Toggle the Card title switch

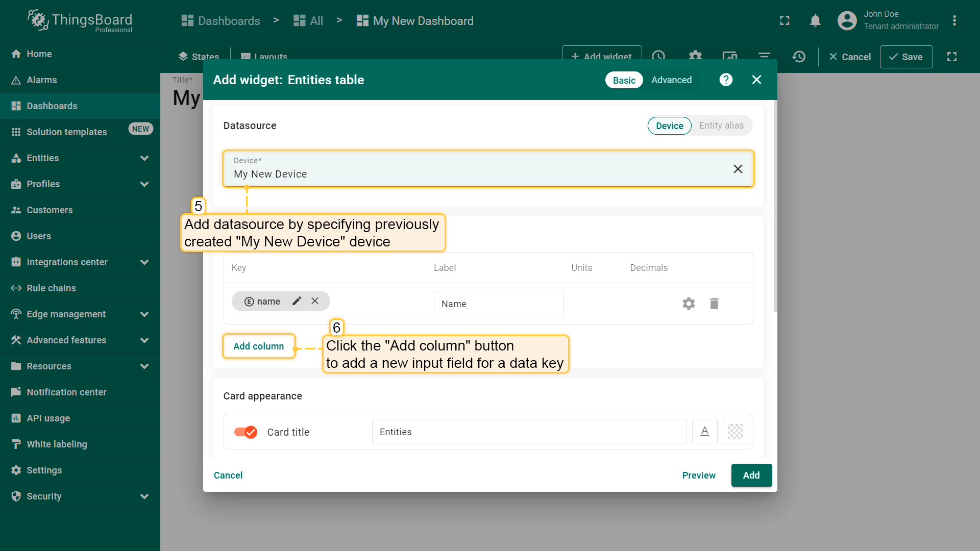246,432
